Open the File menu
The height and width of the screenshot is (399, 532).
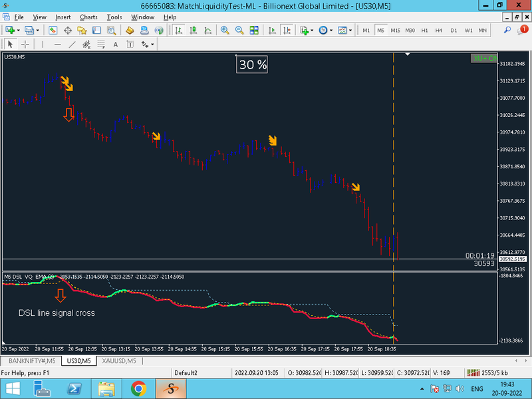(x=19, y=17)
